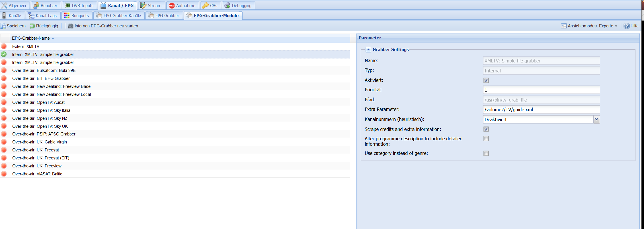This screenshot has height=229, width=644.
Task: Open the Kanäle sub-tab
Action: [x=12, y=15]
